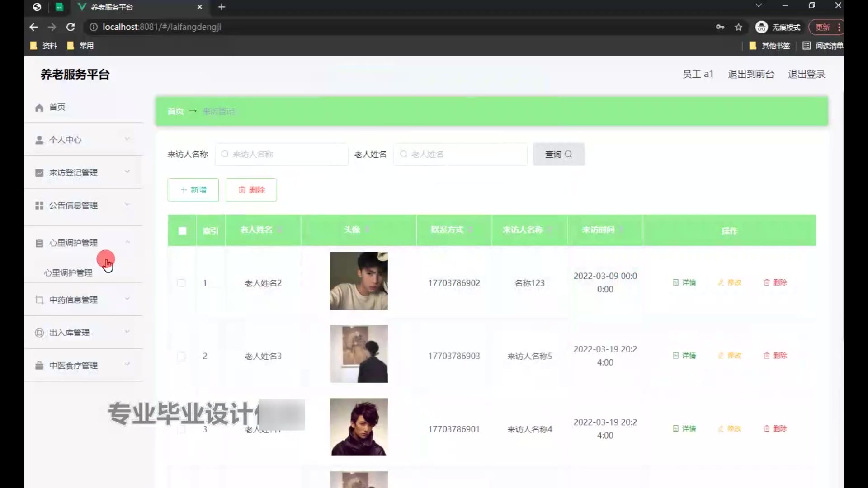Screen dimensions: 868x488
Task: Check the checkbox for row 2
Action: tap(181, 356)
